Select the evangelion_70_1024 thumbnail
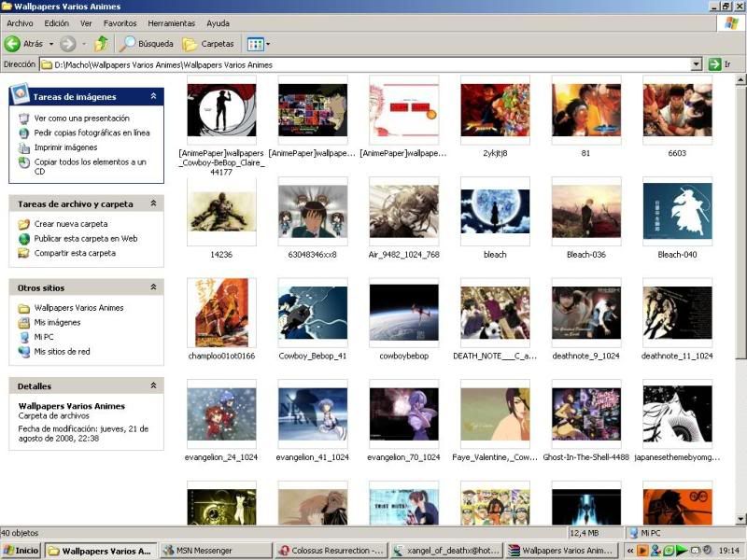 pos(404,414)
